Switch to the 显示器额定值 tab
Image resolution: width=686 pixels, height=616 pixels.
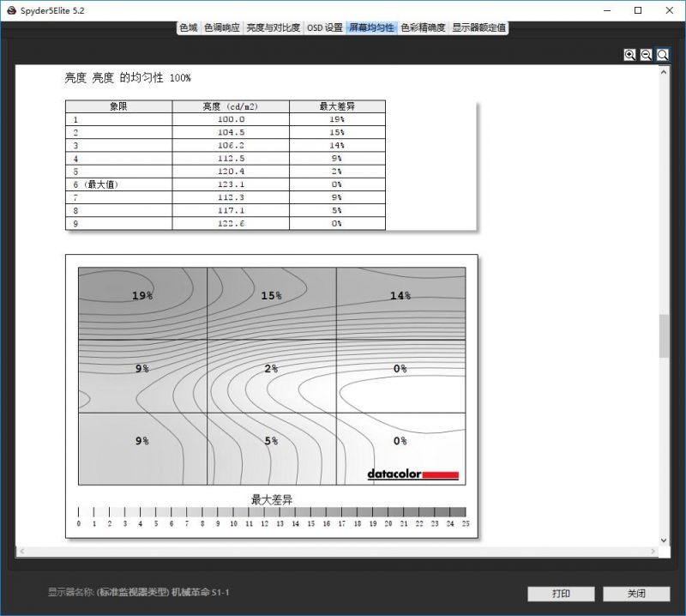pos(479,27)
